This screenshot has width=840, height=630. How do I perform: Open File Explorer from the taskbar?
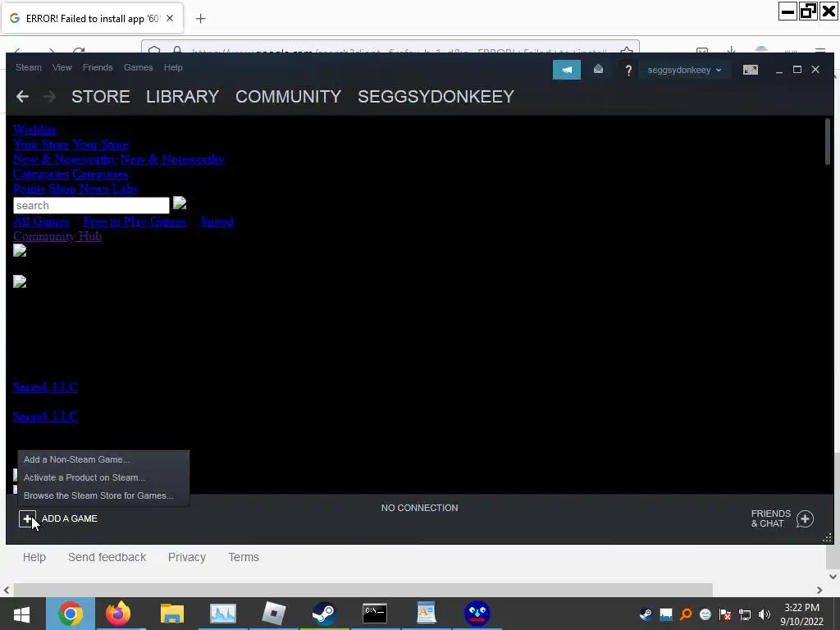coord(172,614)
